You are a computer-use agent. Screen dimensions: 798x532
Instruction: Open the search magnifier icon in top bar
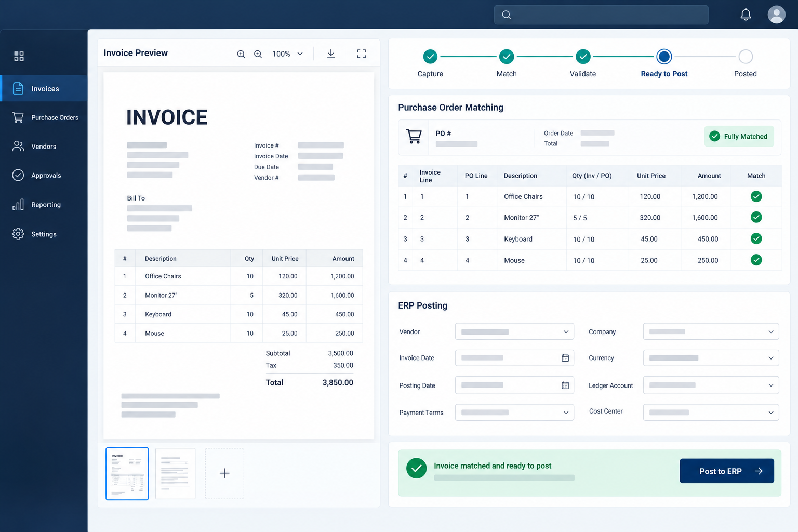click(x=507, y=15)
